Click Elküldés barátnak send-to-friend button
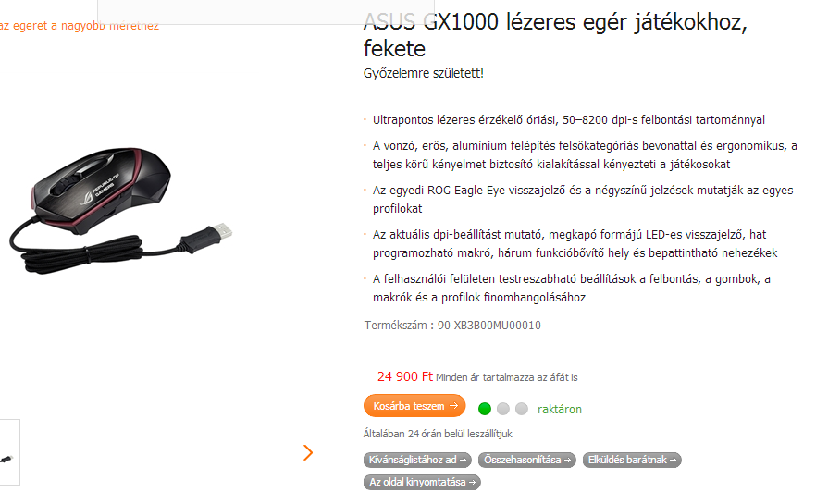Viewport: 816px width, 504px height. 632,460
